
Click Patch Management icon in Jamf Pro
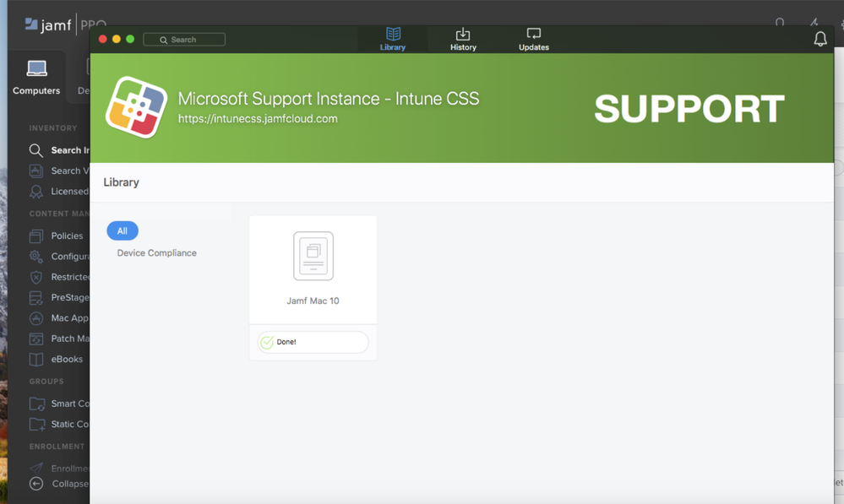tap(36, 339)
